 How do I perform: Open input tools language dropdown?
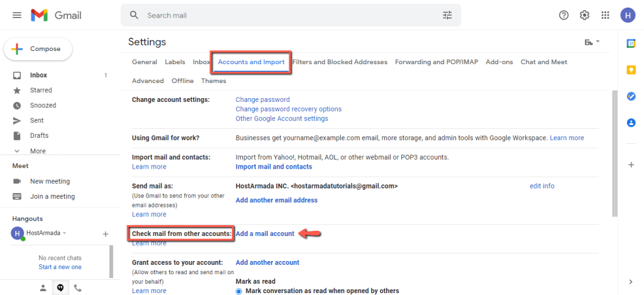[x=592, y=42]
